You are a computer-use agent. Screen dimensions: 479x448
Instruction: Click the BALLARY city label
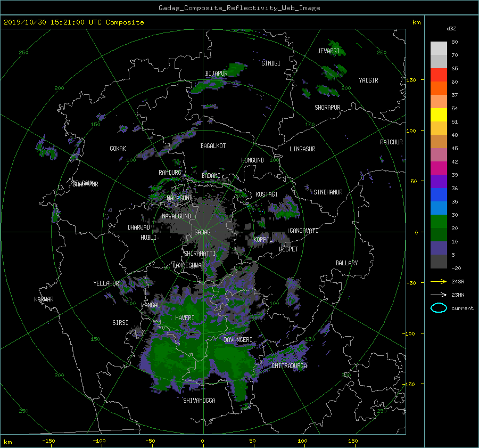tap(346, 263)
